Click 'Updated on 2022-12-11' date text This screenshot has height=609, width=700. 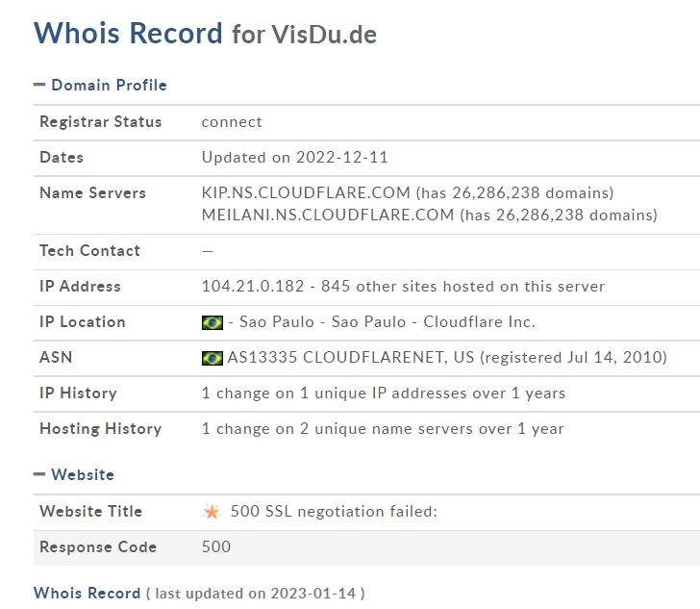(x=294, y=157)
